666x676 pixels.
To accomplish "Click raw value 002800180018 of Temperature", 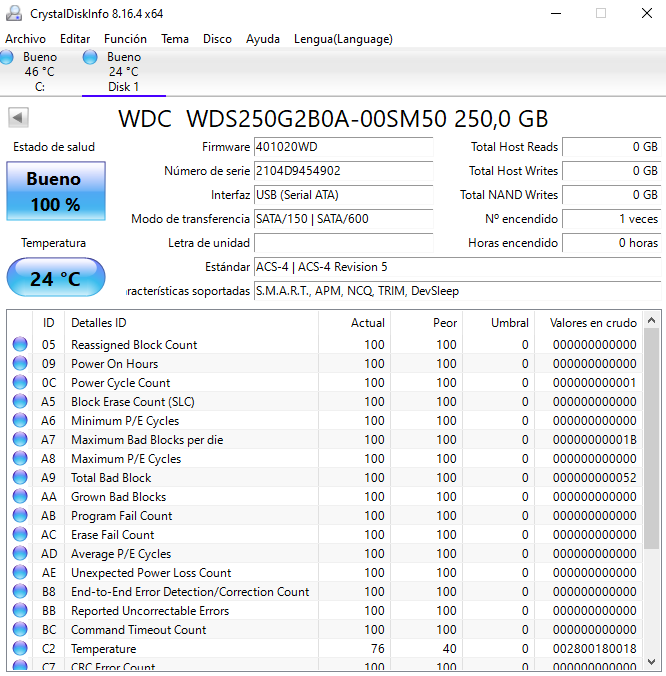I will pos(594,648).
